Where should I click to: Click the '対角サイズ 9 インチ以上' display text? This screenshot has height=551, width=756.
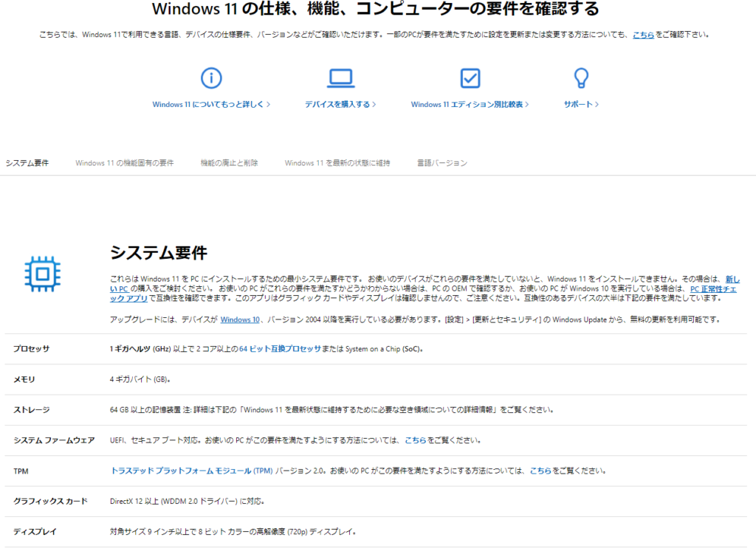point(153,532)
